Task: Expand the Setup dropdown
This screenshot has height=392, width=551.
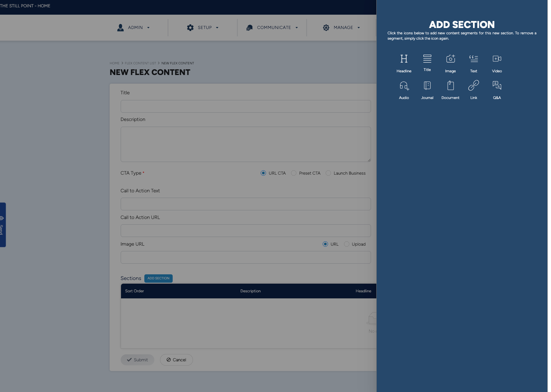Action: (x=203, y=28)
